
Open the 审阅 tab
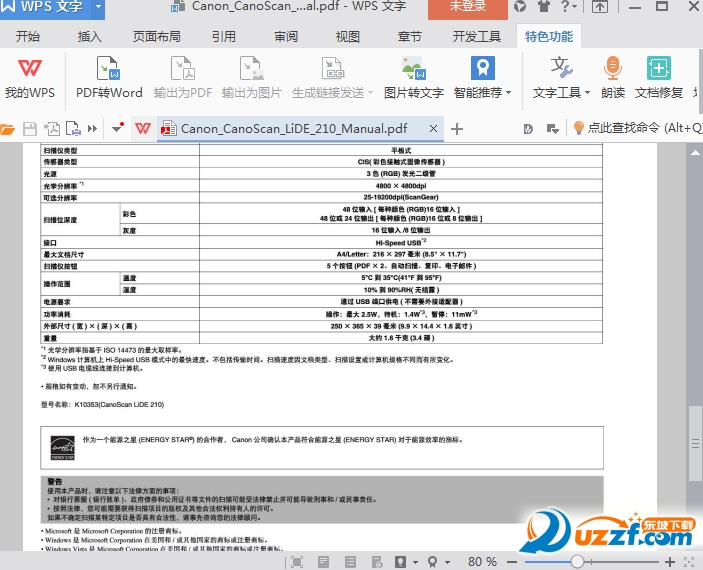click(x=286, y=36)
